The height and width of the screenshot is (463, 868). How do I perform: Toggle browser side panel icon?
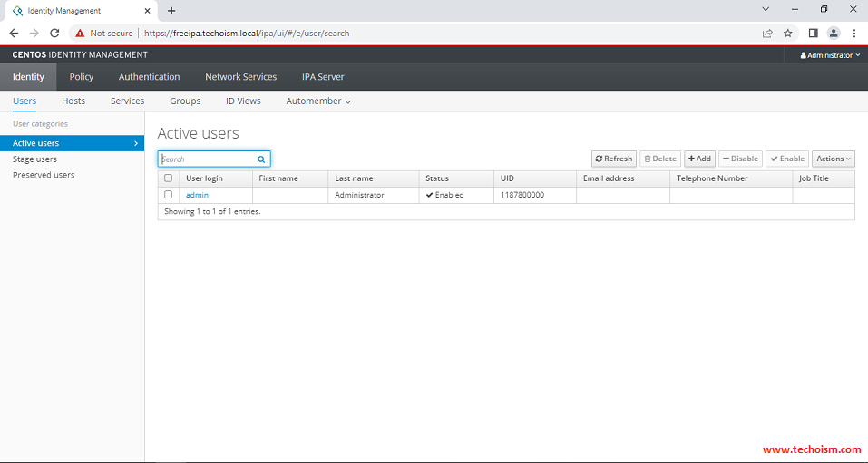814,34
